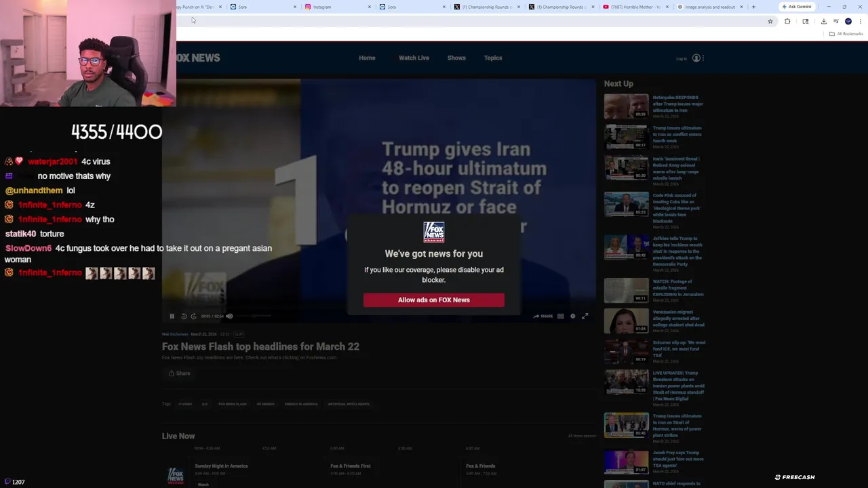Open a new browser tab

click(x=753, y=7)
